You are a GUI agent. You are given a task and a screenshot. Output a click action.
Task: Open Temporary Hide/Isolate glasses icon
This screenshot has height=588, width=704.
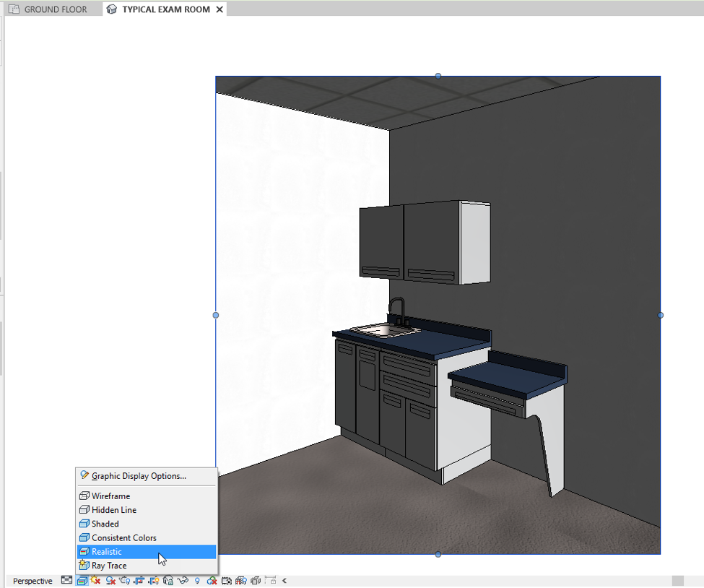(x=183, y=580)
